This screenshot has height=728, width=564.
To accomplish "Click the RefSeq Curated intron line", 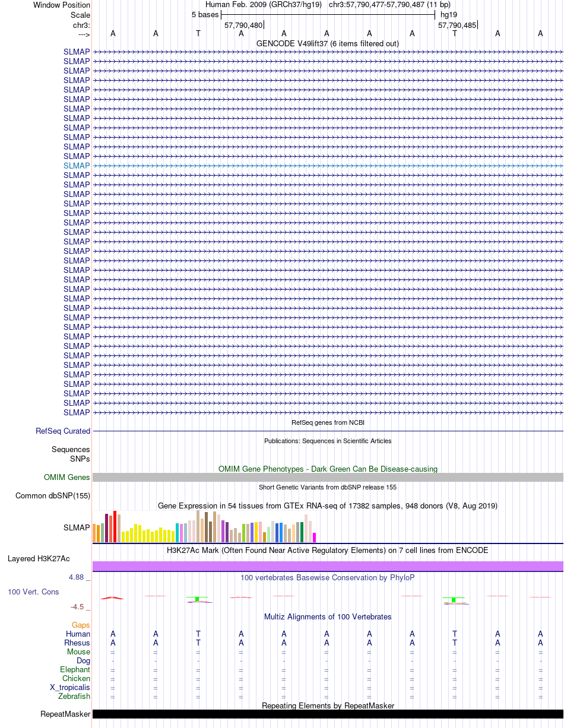I will 328,431.
